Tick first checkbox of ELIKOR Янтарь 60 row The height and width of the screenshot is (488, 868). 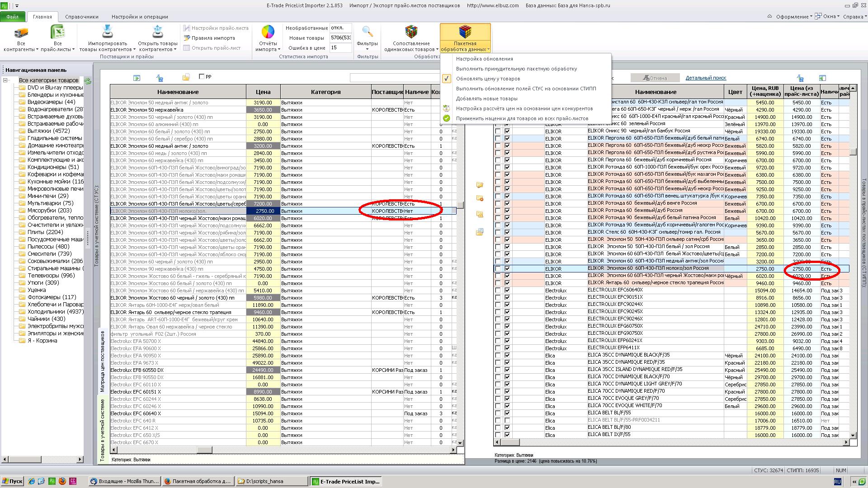coord(498,283)
